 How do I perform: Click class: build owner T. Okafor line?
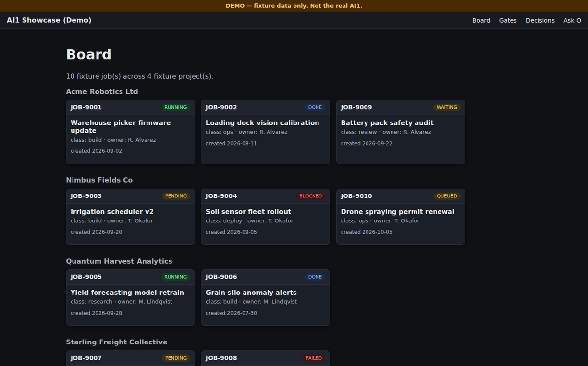(112, 220)
